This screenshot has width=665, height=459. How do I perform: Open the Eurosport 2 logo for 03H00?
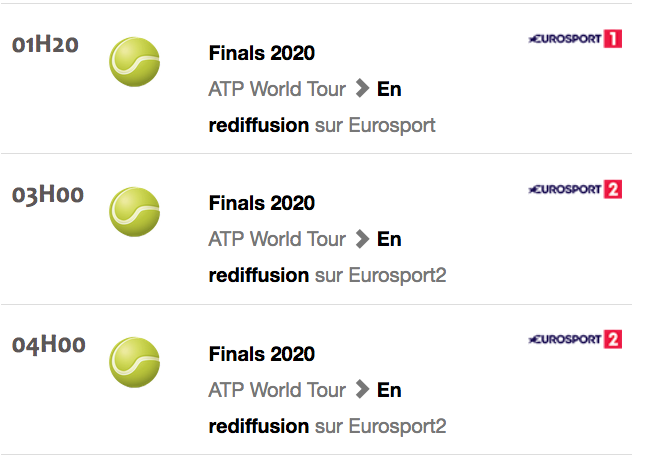[x=575, y=189]
